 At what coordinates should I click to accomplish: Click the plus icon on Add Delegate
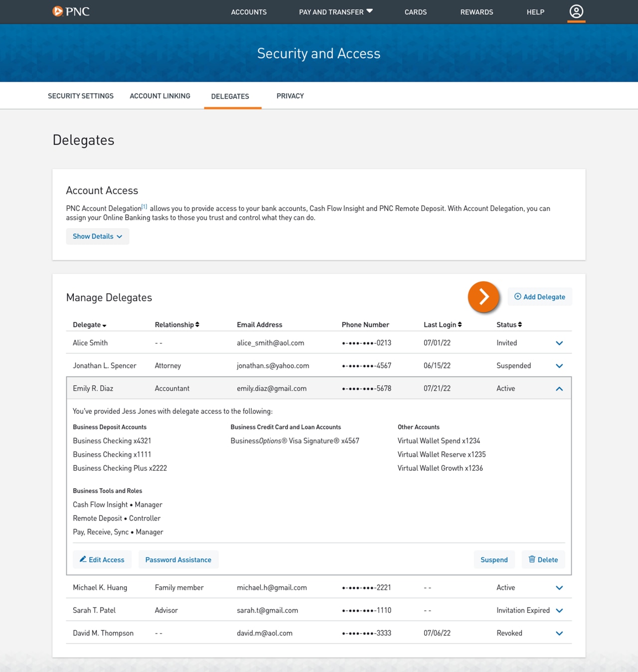click(x=518, y=296)
